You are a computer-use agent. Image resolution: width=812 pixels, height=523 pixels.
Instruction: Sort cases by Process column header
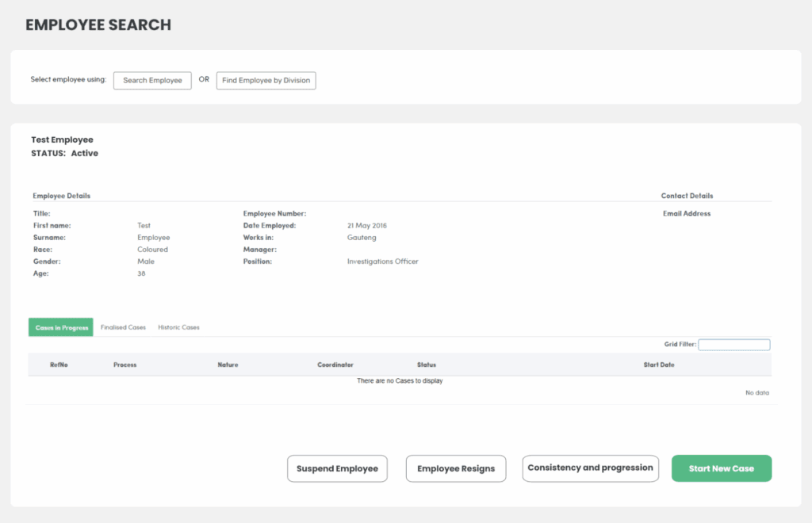[x=124, y=365]
